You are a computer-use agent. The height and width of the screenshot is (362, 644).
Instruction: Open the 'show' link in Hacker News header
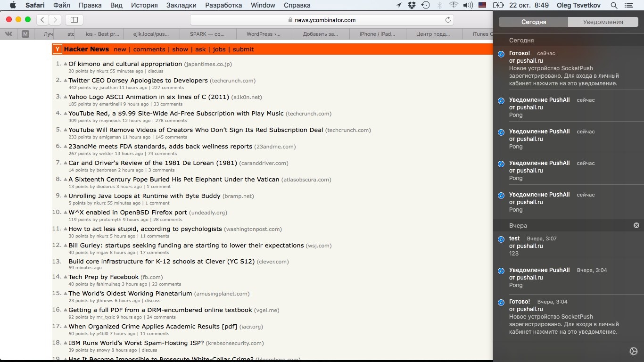point(180,49)
